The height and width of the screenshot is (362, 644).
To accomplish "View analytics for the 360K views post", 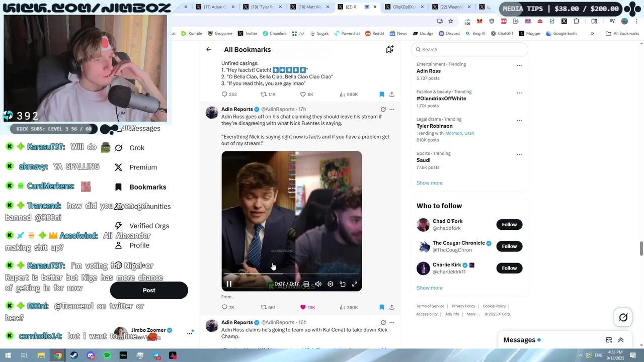I will (x=349, y=307).
